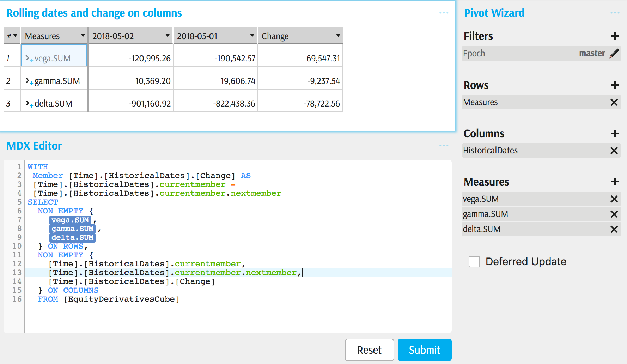
Task: Open the MDX Editor options menu
Action: click(x=444, y=146)
